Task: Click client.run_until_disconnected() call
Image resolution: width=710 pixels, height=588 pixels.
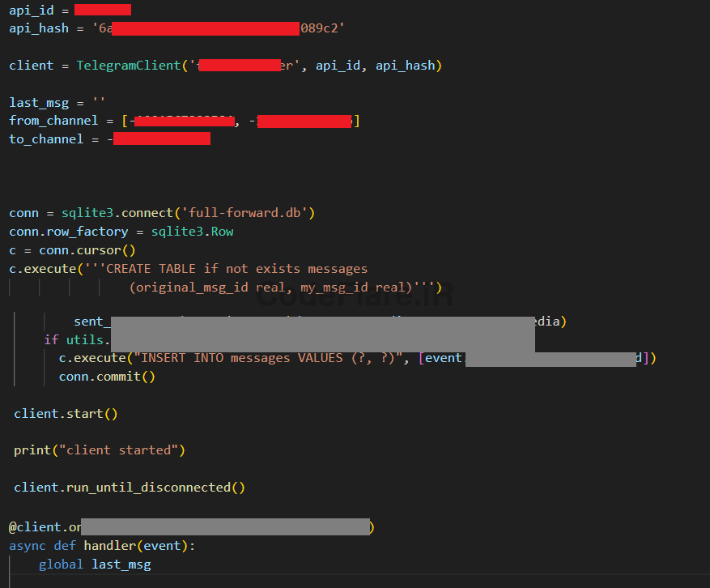Action: coord(129,488)
